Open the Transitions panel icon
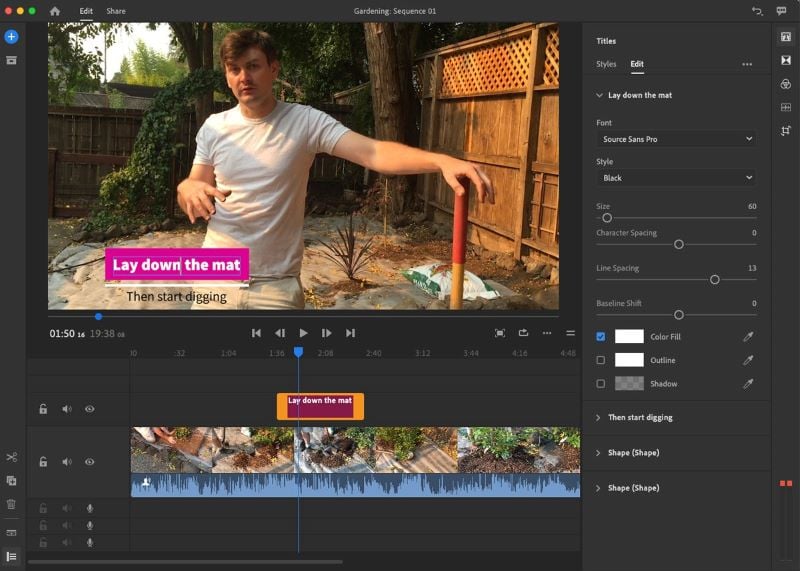This screenshot has height=571, width=800. click(x=786, y=60)
